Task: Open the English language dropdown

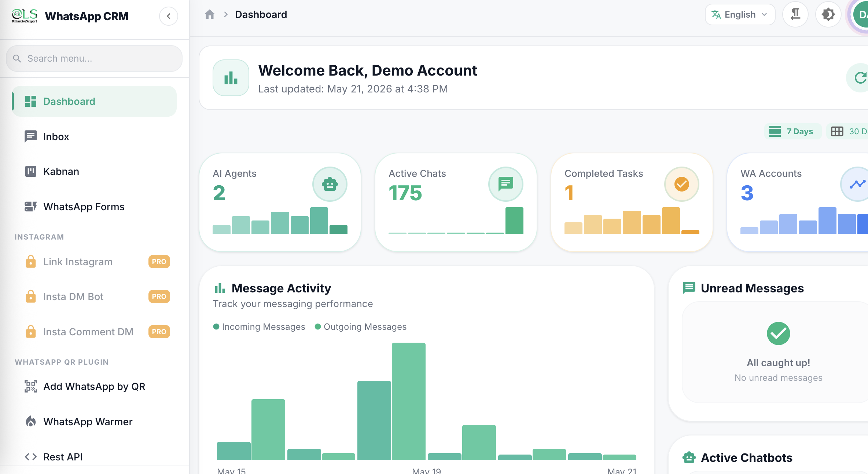Action: pyautogui.click(x=740, y=15)
